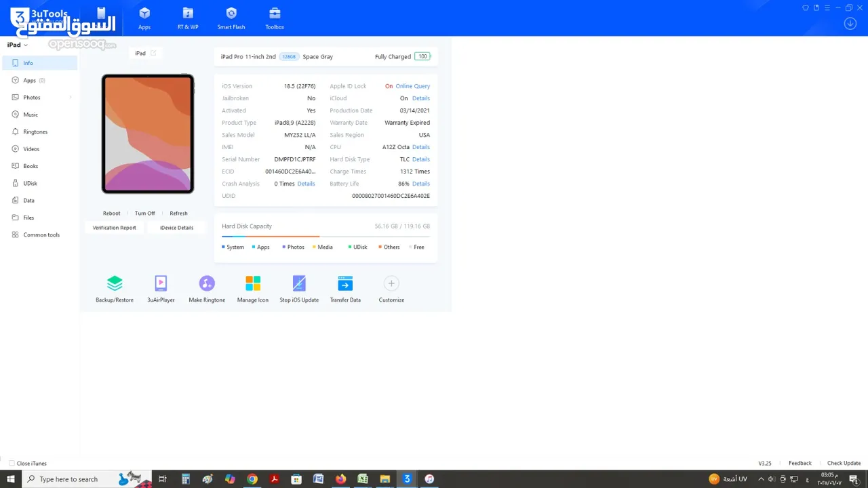The height and width of the screenshot is (488, 868).
Task: Open the Windows Start menu
Action: click(11, 479)
